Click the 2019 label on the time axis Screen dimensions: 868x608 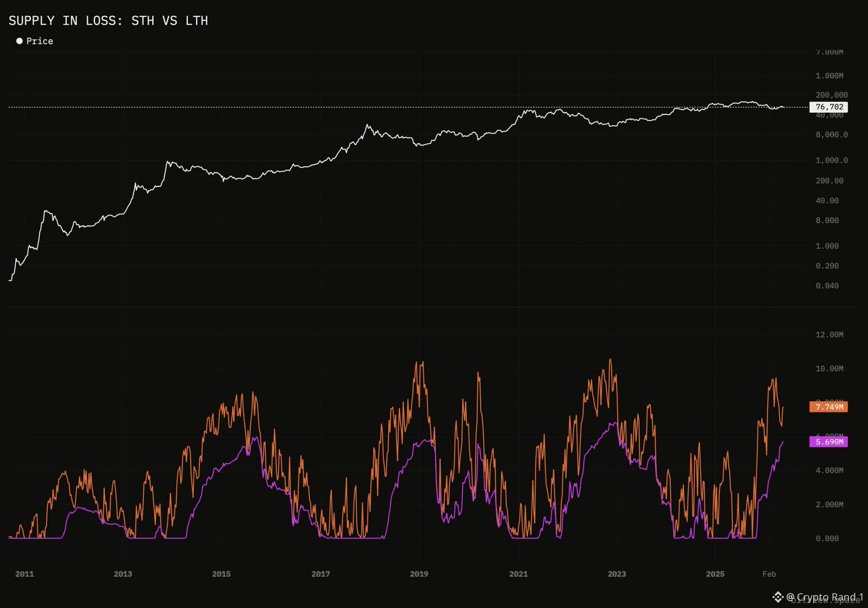[419, 574]
